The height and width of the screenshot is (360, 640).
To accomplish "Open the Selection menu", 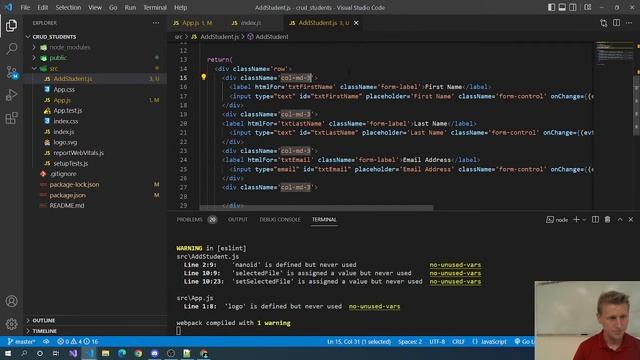I will (68, 7).
